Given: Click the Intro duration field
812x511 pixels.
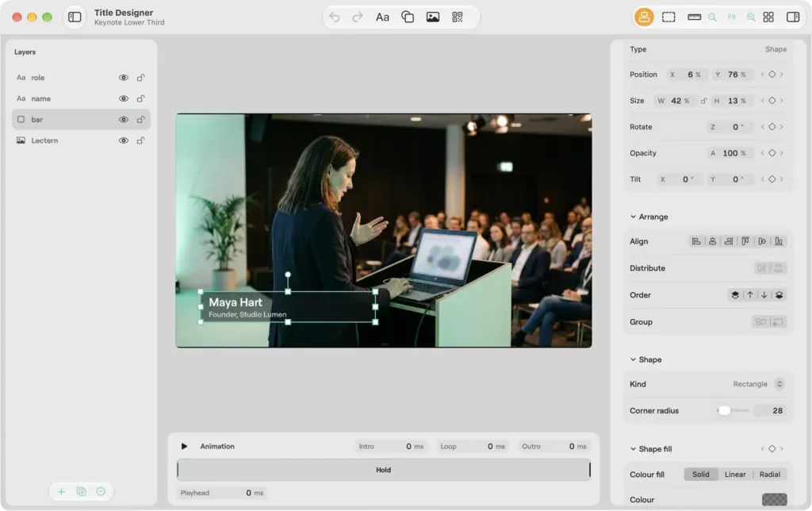Looking at the screenshot, I should tap(392, 446).
